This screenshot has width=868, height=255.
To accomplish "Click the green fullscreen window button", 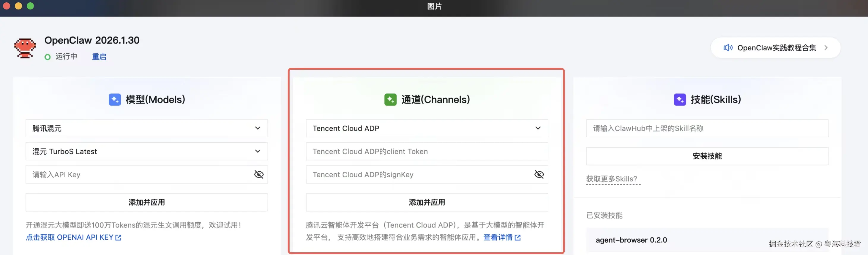I will click(30, 6).
